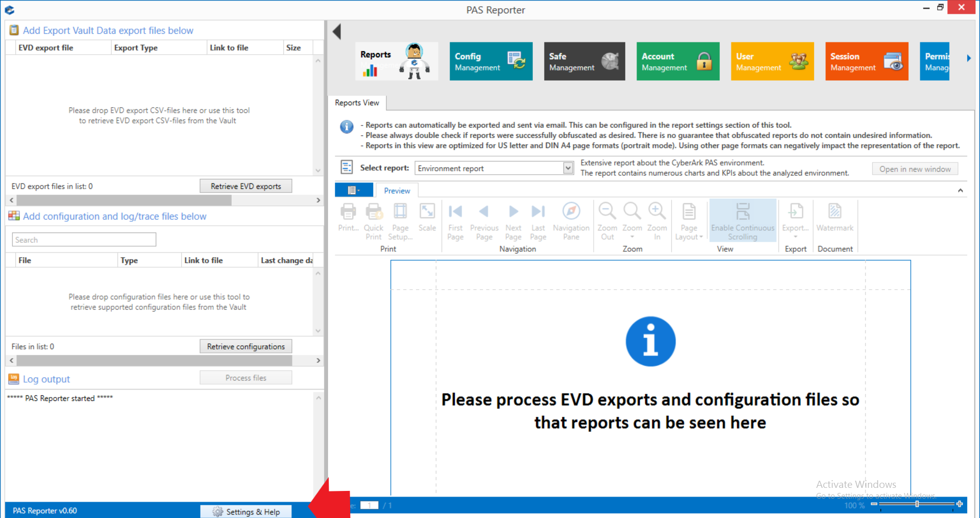The image size is (980, 518).
Task: Adjust the zoom slider handle
Action: tap(917, 504)
